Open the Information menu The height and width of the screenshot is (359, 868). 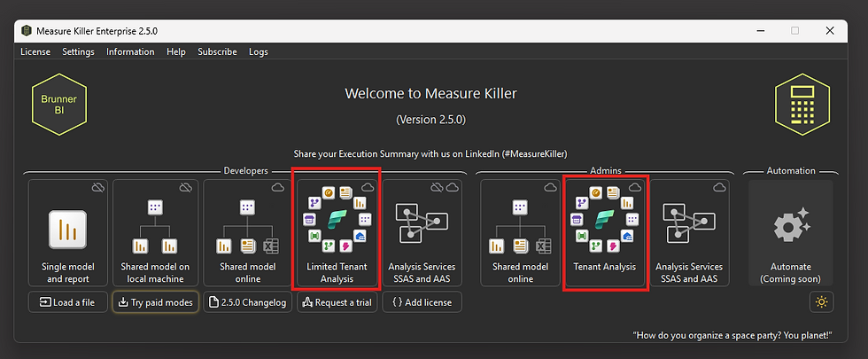(x=130, y=51)
